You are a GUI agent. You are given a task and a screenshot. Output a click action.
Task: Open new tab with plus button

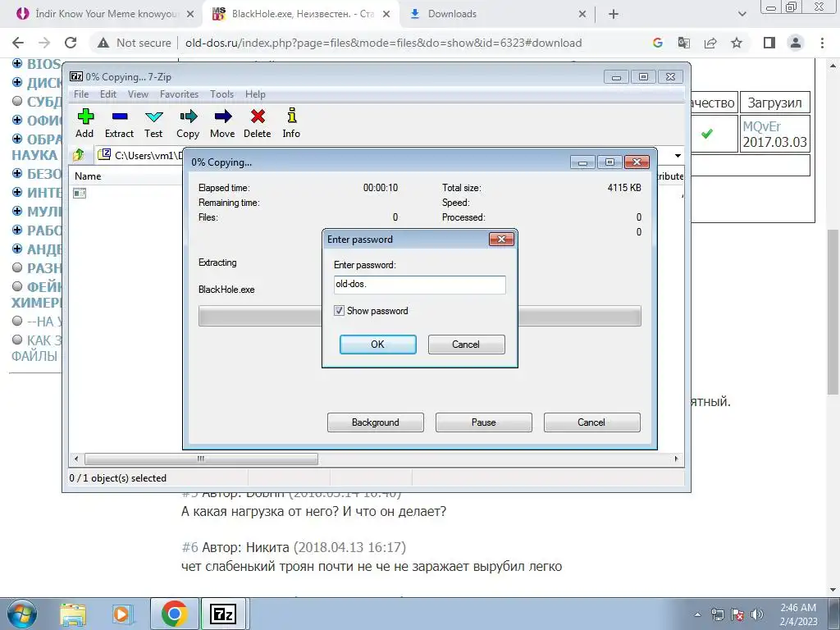(x=614, y=14)
